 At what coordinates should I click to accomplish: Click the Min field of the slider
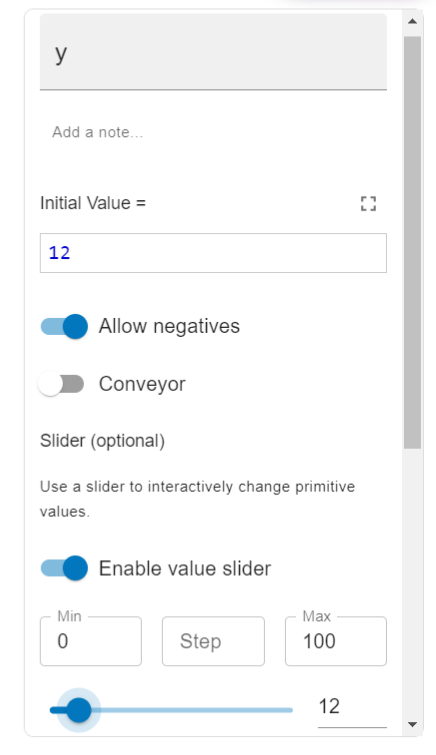click(x=91, y=641)
